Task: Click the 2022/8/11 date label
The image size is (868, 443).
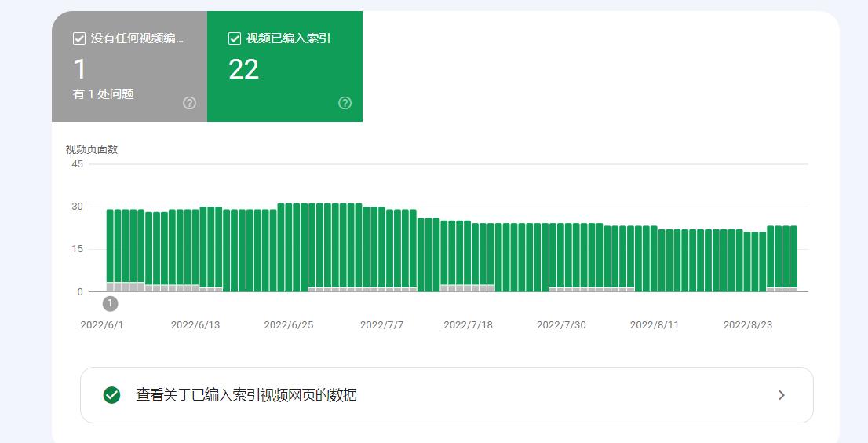Action: (x=655, y=325)
